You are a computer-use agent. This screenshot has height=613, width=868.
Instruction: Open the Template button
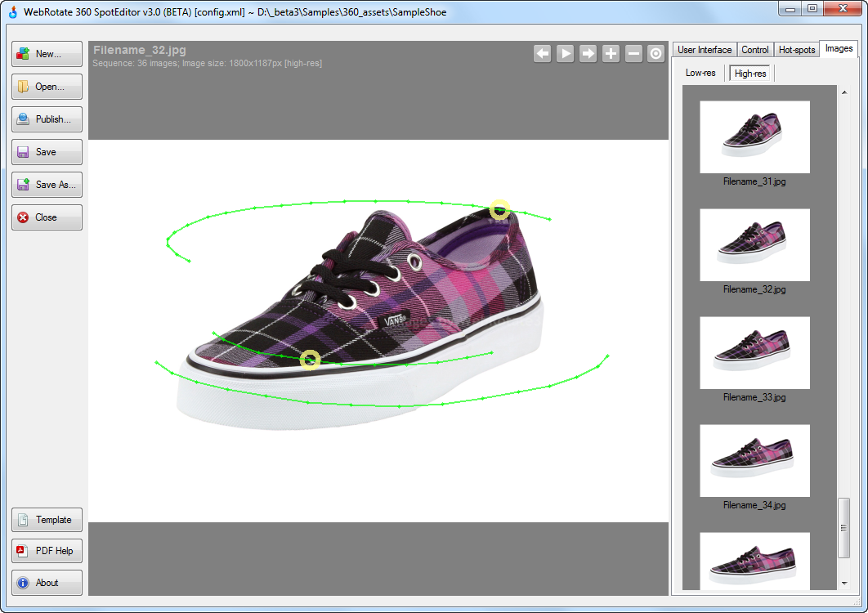coord(47,520)
